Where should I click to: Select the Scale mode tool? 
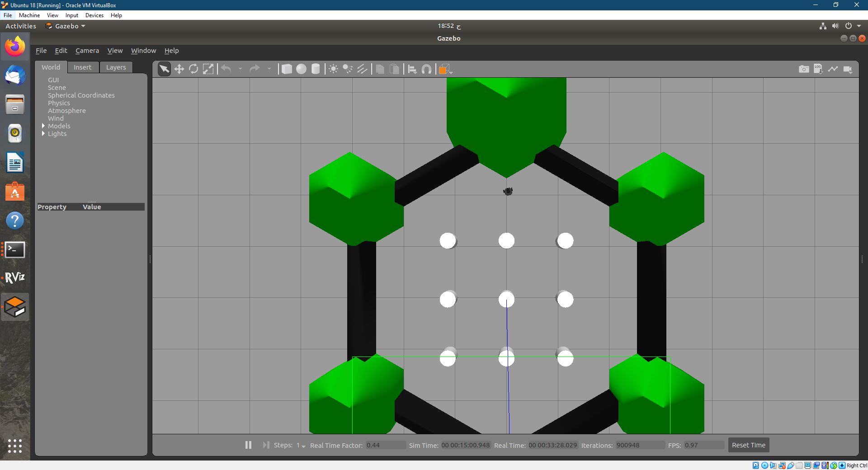208,69
